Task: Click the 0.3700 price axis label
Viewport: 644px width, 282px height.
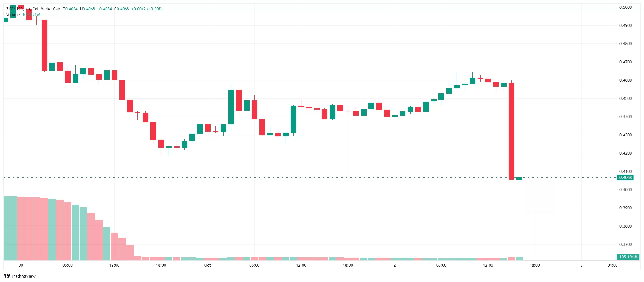Action: pos(625,245)
